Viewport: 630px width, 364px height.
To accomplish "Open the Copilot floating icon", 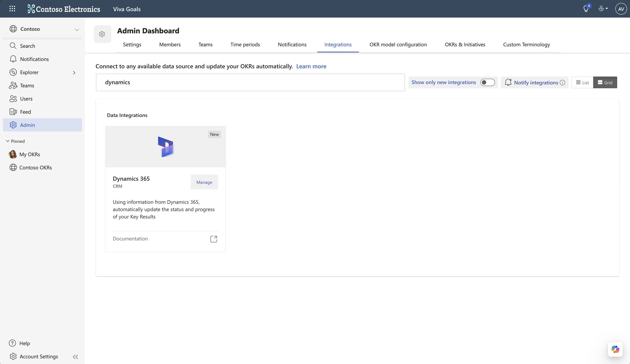I will click(615, 349).
